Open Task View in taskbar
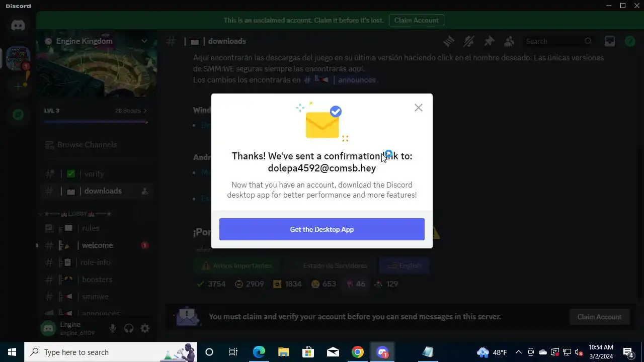644x362 pixels. coord(233,352)
